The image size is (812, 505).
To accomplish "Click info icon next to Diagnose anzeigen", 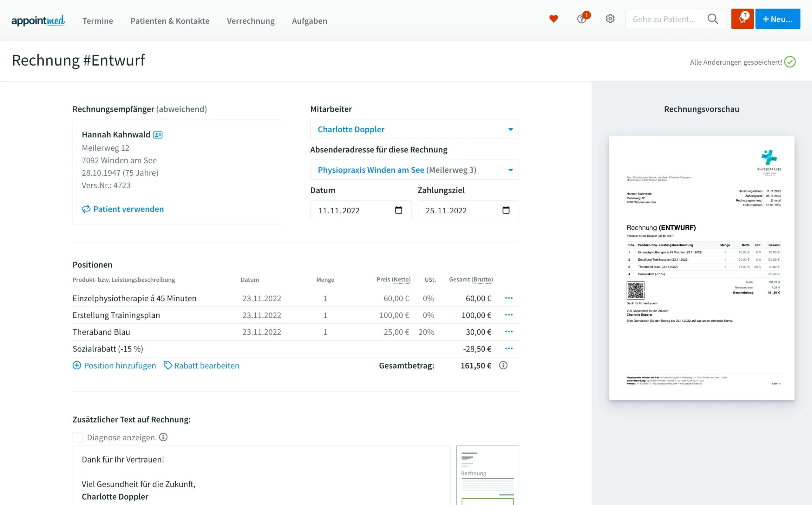I will coord(163,437).
